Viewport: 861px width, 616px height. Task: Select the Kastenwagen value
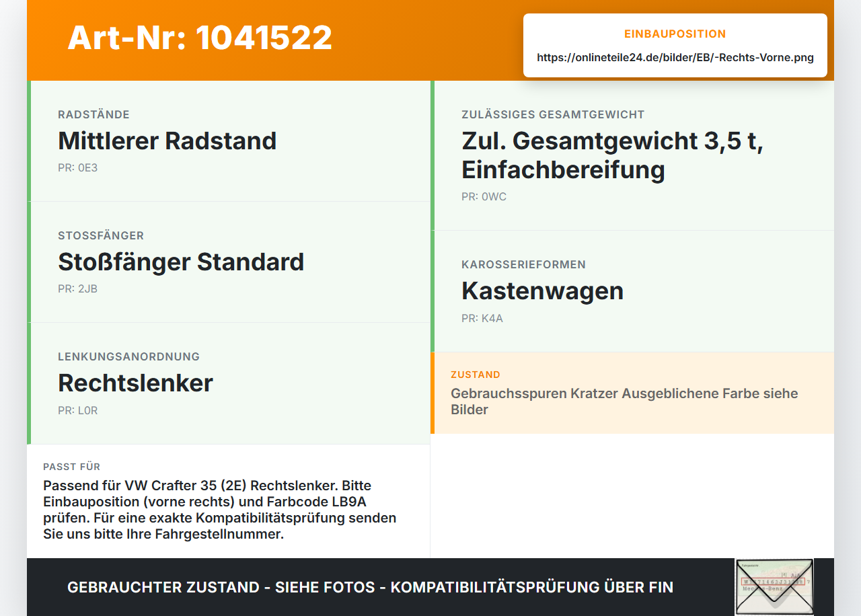[543, 291]
